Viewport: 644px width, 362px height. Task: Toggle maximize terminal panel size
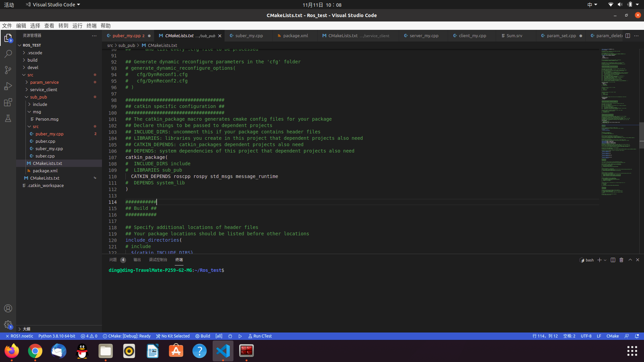[630, 260]
